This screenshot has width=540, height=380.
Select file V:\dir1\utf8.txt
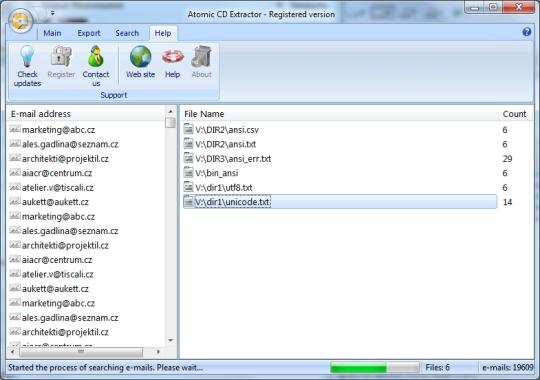tap(224, 188)
